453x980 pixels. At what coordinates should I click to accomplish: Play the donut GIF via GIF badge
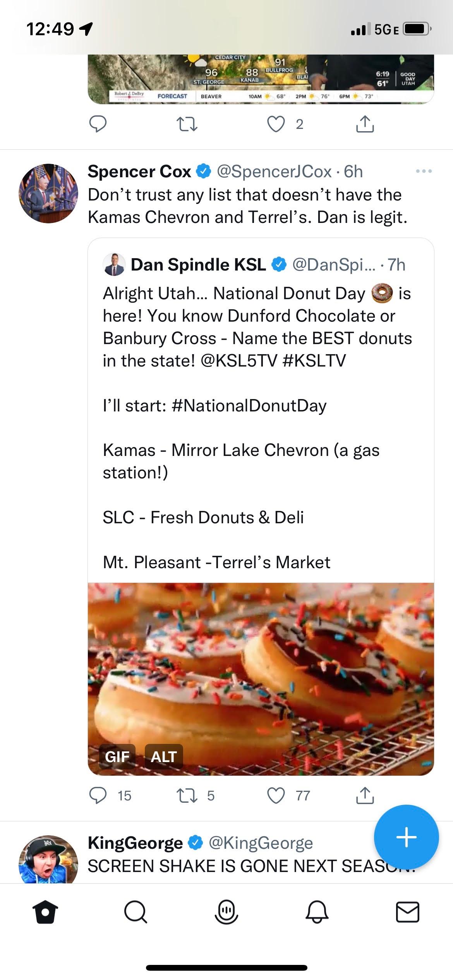point(117,756)
